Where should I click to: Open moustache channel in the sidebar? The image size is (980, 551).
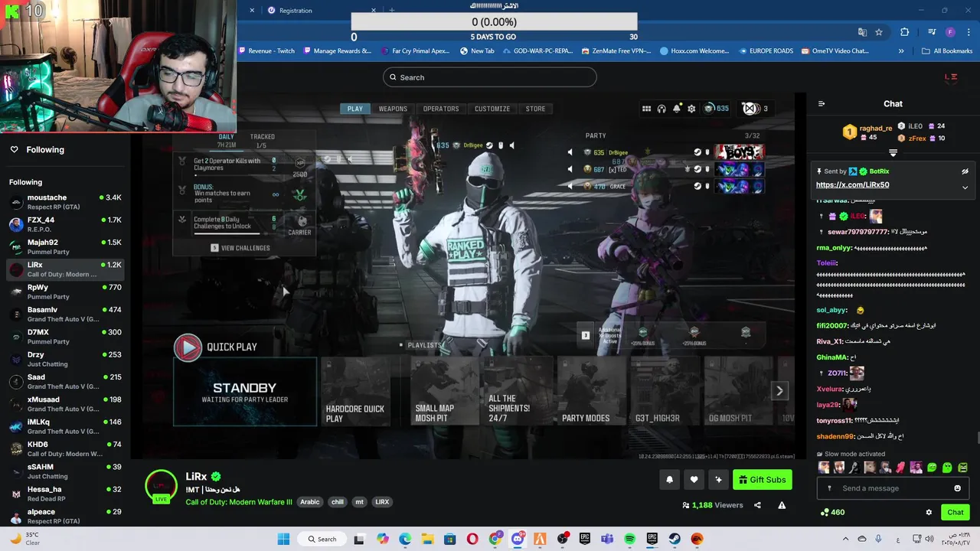point(65,202)
